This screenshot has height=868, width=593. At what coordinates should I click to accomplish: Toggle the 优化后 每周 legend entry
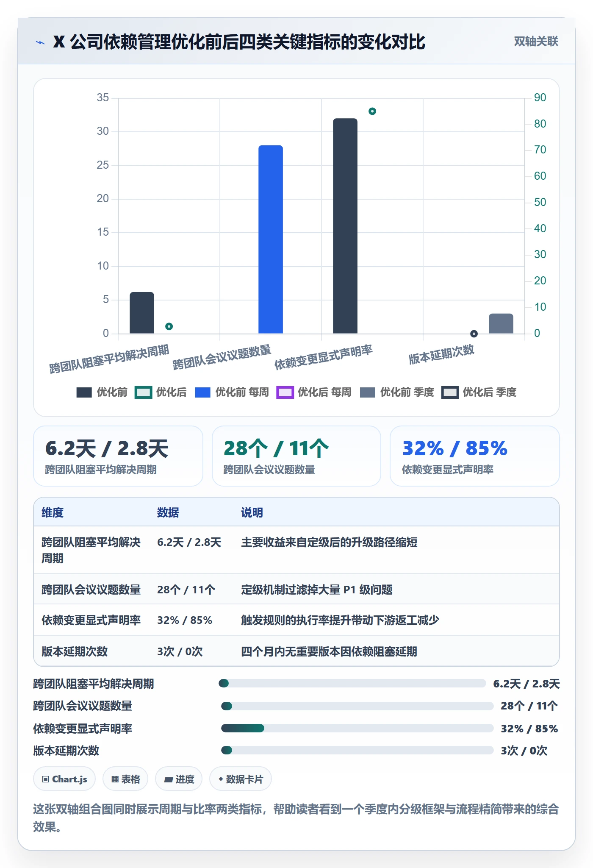(314, 392)
